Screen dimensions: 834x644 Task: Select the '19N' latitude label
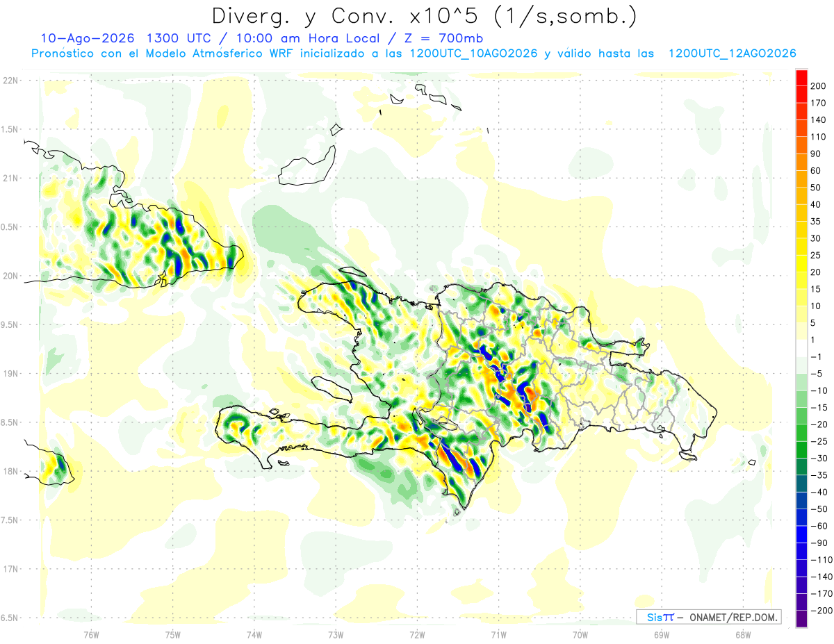(x=10, y=374)
